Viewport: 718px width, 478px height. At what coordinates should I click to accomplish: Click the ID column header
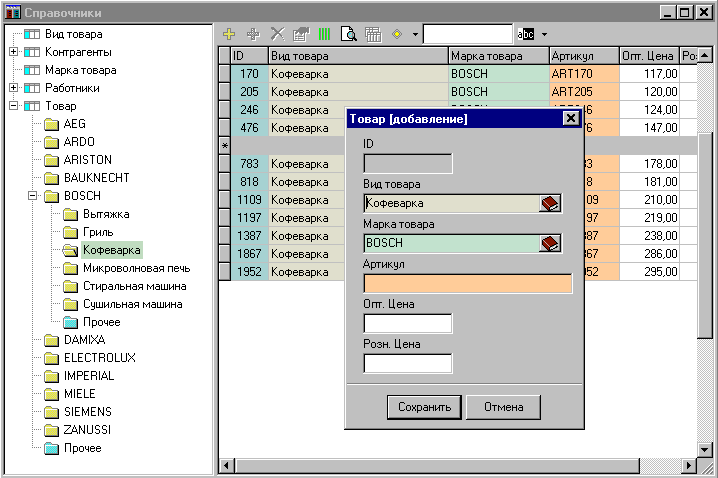click(x=249, y=56)
